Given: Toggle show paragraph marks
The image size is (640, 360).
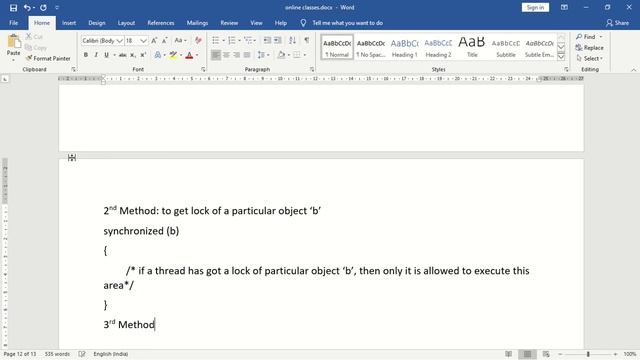Looking at the screenshot, I should pyautogui.click(x=307, y=40).
